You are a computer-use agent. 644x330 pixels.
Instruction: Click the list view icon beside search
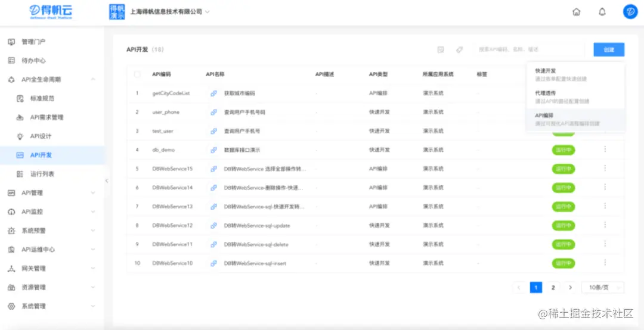coord(441,49)
